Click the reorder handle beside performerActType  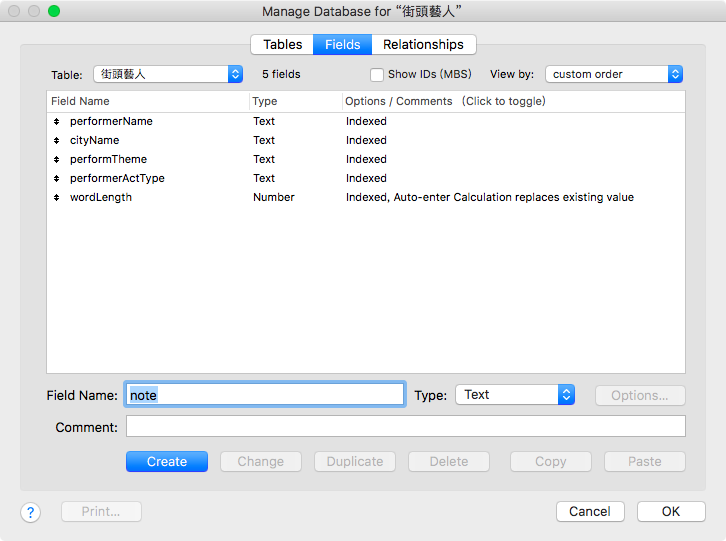(x=56, y=178)
